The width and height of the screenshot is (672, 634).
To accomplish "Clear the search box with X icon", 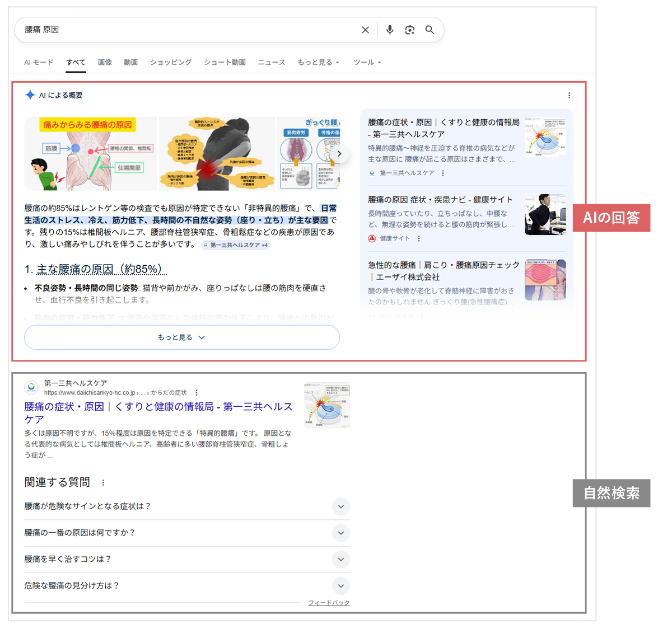I will click(365, 30).
